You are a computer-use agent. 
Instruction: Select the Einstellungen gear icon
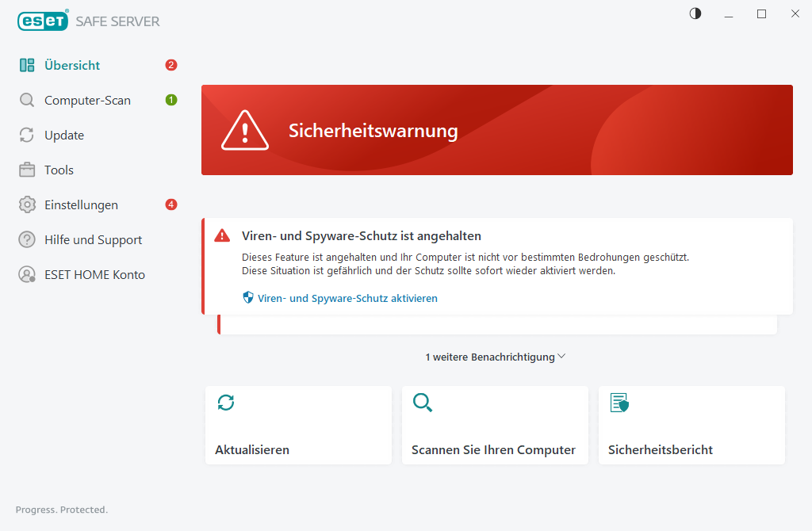coord(27,204)
